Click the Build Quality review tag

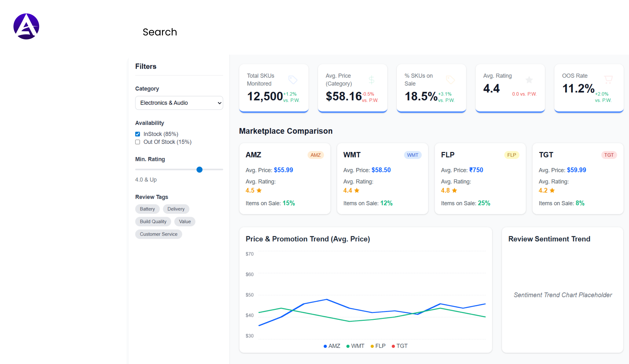pyautogui.click(x=153, y=221)
